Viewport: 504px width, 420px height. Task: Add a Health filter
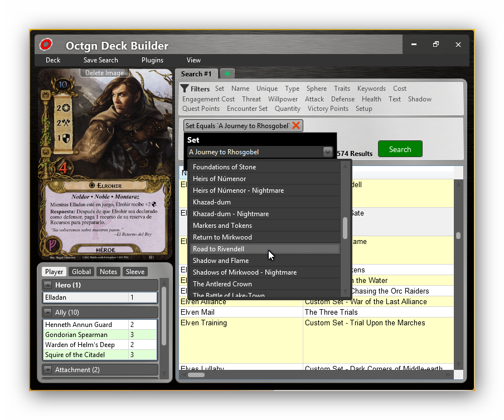pyautogui.click(x=371, y=99)
